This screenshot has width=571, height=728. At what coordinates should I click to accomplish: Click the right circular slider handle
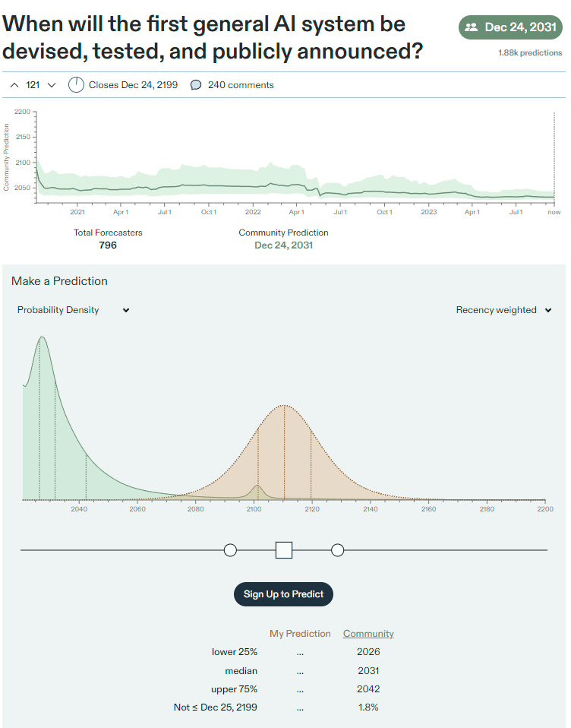point(338,550)
